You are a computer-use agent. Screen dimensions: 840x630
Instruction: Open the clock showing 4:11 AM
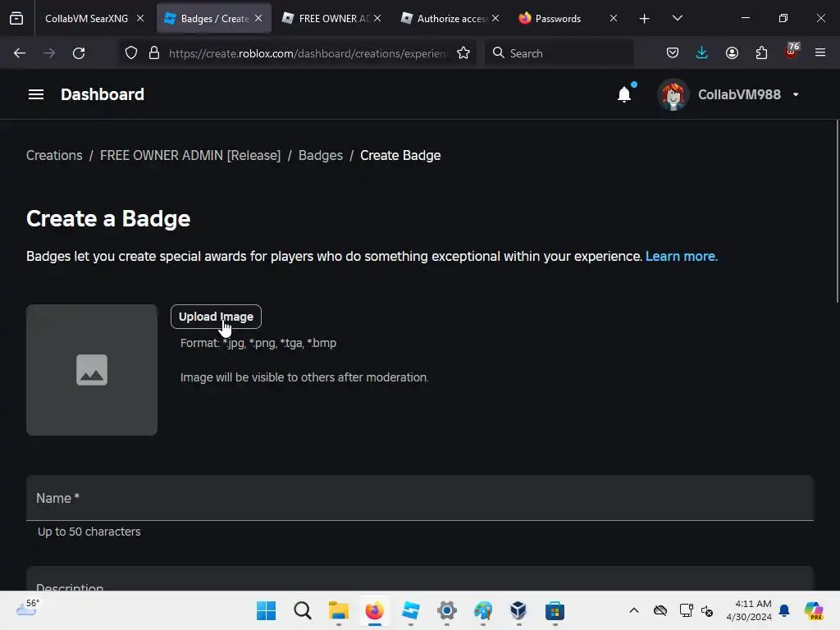point(749,610)
